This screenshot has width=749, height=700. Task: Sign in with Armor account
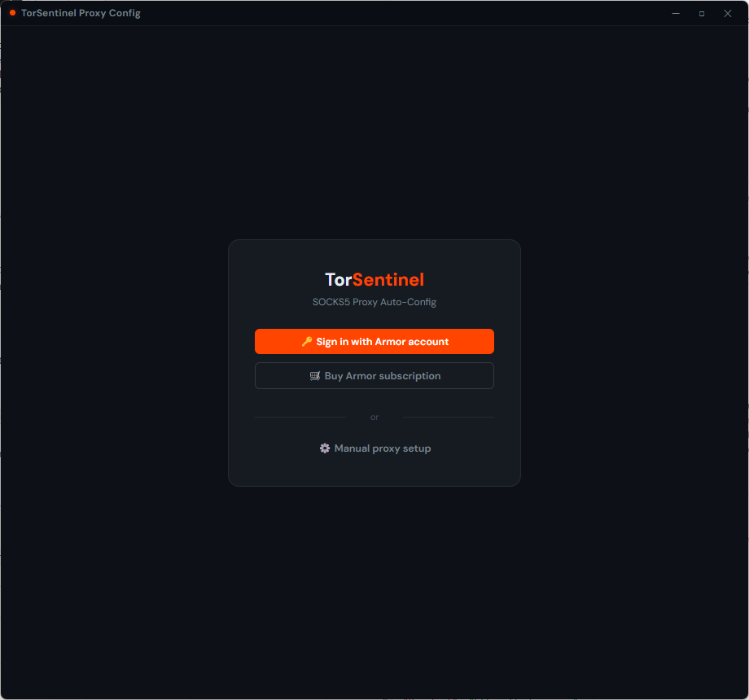(x=374, y=341)
